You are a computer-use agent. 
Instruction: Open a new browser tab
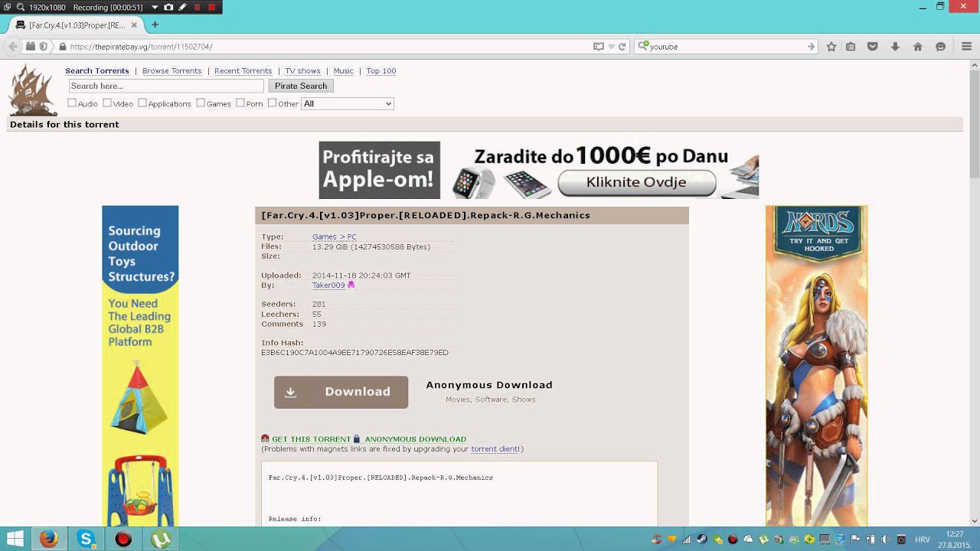pyautogui.click(x=155, y=24)
